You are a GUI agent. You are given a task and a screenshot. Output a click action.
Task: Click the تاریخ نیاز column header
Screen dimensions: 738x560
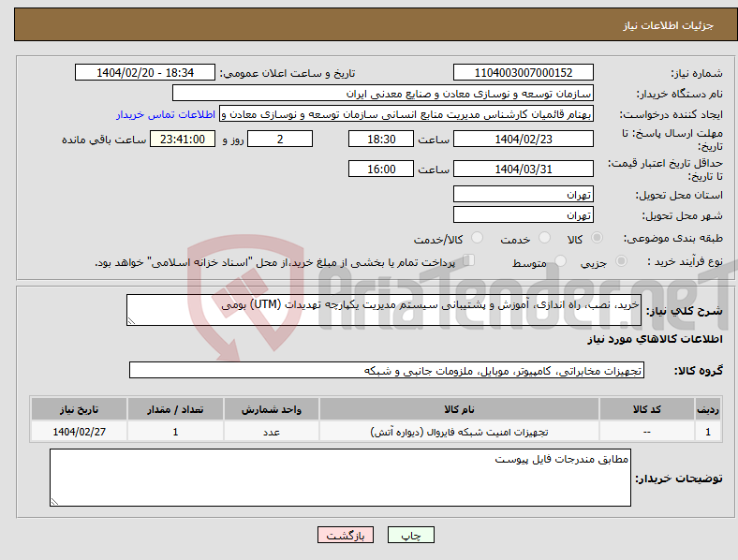point(79,409)
